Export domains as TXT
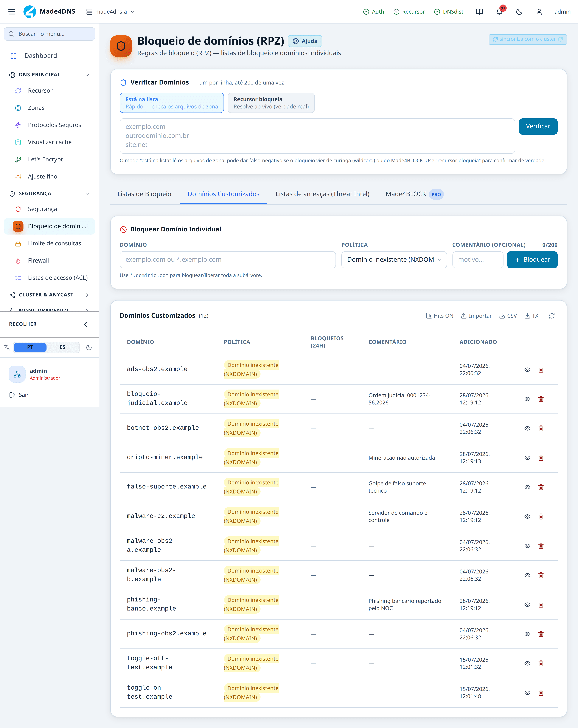 tap(533, 316)
